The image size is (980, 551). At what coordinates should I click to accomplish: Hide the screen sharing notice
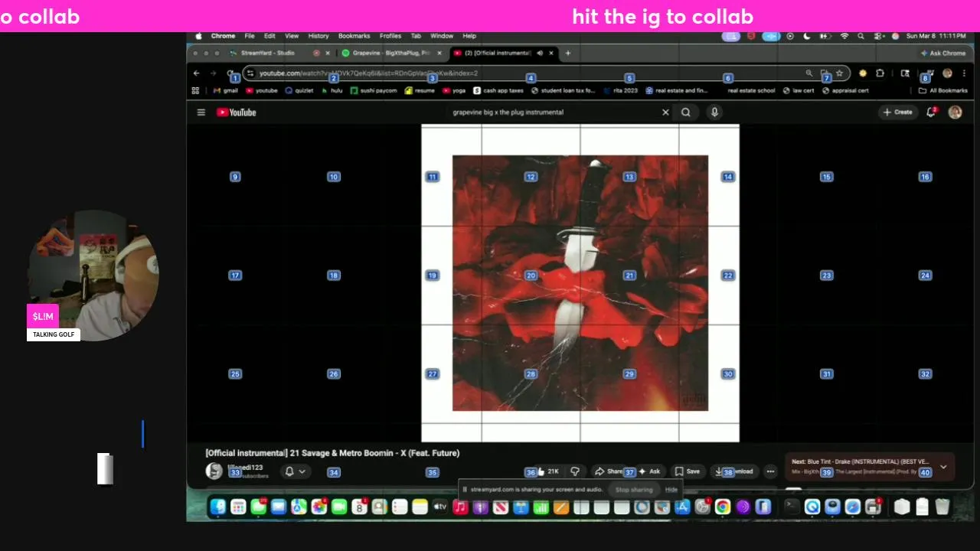(671, 490)
